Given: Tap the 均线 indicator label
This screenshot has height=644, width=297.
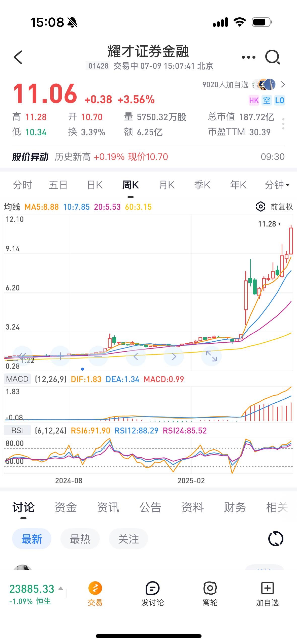Looking at the screenshot, I should pyautogui.click(x=12, y=207).
